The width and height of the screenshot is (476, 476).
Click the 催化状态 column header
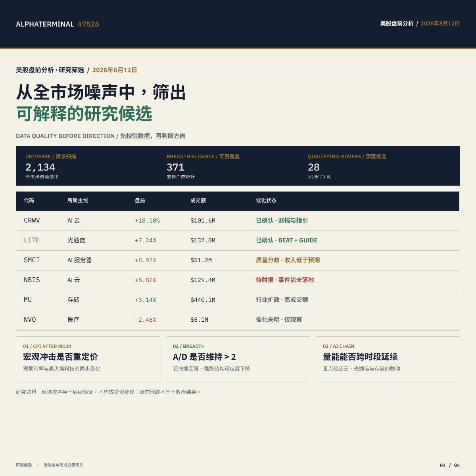point(266,201)
